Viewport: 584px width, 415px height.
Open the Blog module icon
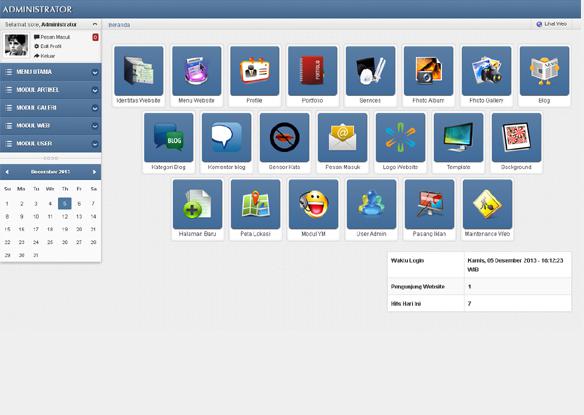544,71
